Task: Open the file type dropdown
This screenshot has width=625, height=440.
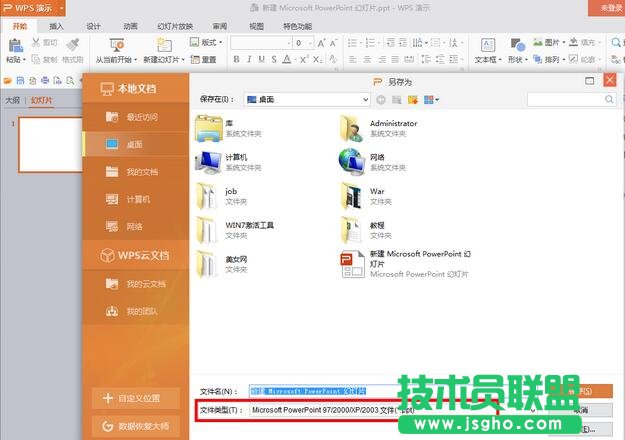Action: tap(533, 410)
